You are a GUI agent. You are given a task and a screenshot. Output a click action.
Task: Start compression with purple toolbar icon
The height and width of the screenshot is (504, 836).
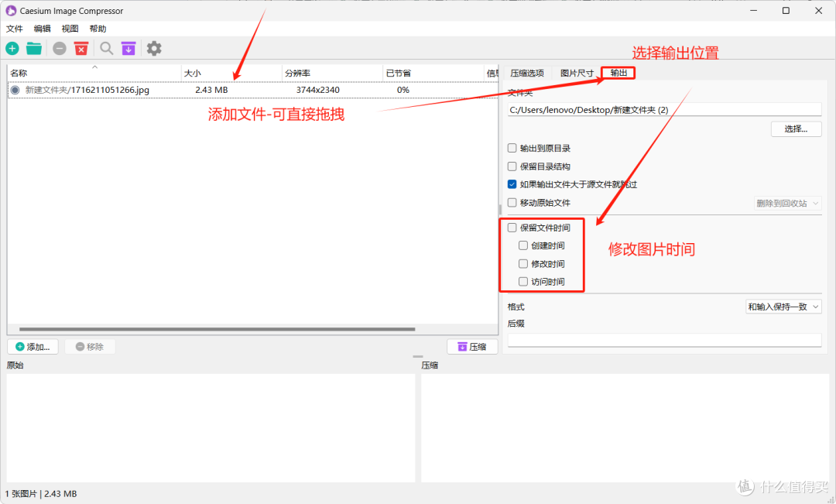tap(128, 49)
